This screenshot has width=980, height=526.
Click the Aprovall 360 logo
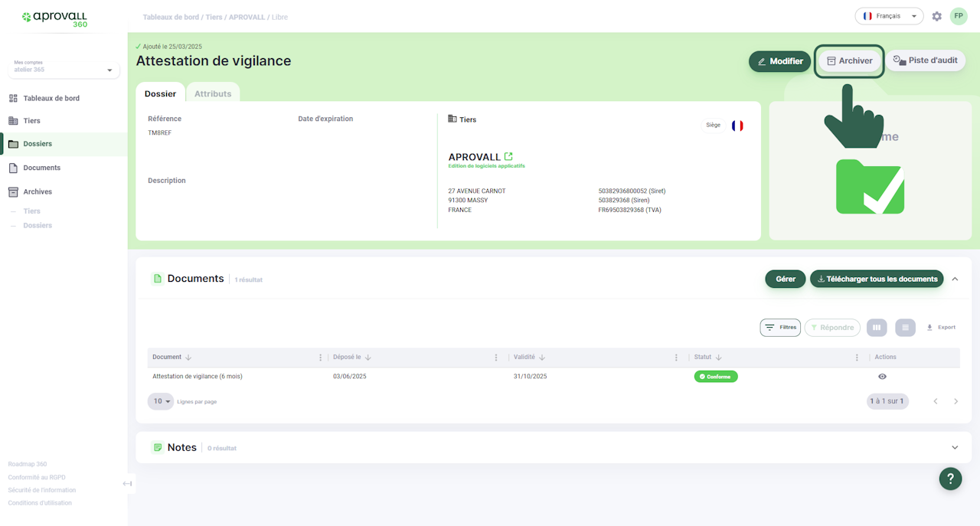[x=54, y=19]
